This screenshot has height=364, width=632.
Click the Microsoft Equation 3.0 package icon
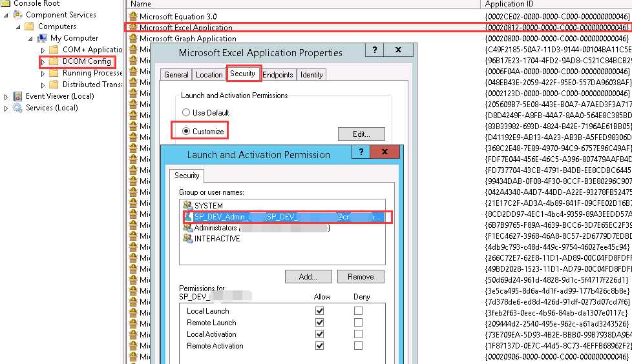pyautogui.click(x=133, y=17)
